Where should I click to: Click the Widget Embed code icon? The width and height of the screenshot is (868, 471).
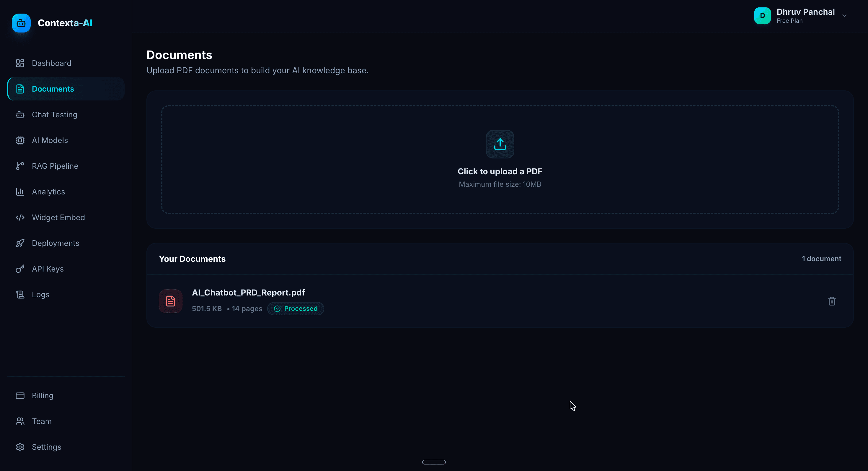[20, 217]
